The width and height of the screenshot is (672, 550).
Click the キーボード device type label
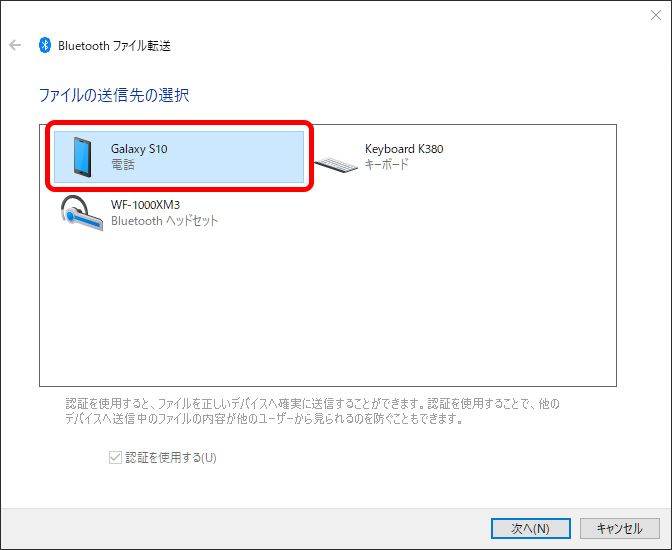(386, 164)
